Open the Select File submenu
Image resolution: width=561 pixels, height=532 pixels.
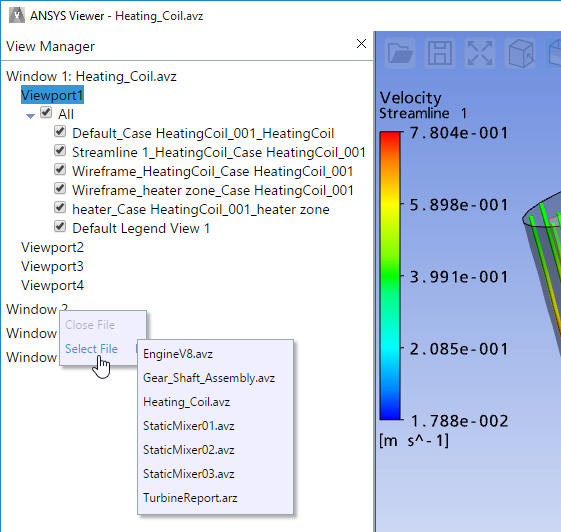(91, 348)
